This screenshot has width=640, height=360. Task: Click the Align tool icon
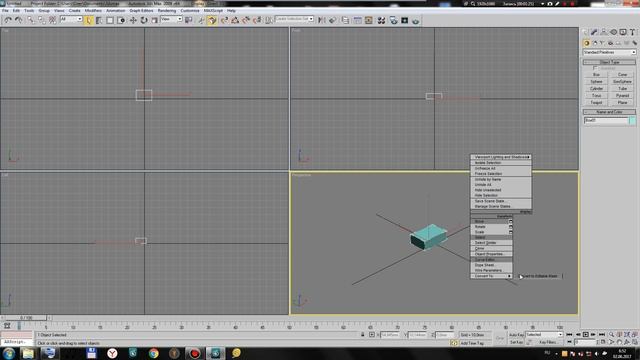tap(333, 20)
